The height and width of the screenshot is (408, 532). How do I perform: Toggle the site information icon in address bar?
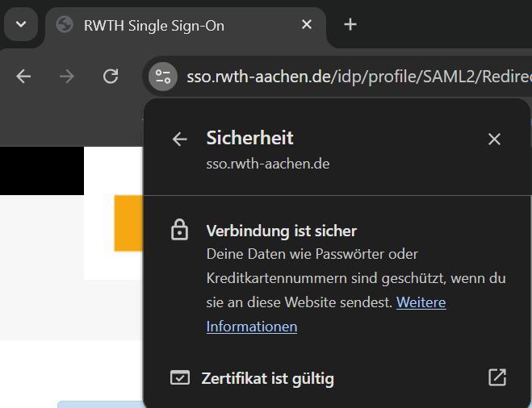(163, 77)
